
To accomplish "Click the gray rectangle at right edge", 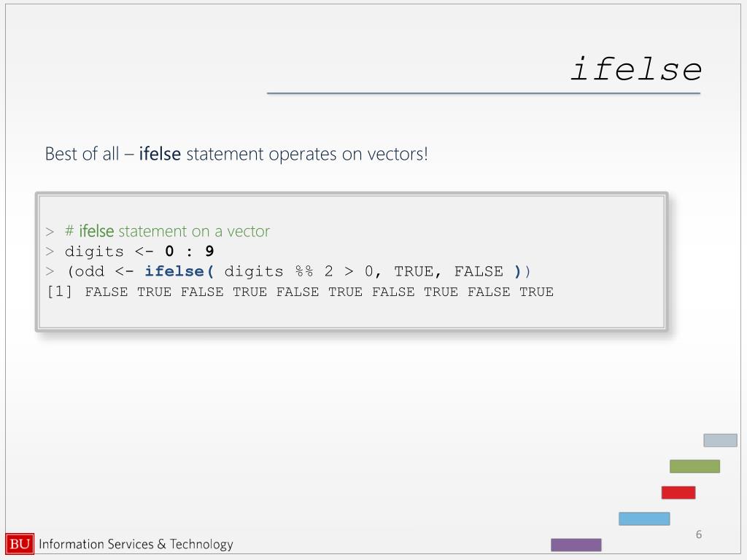I will [x=720, y=440].
